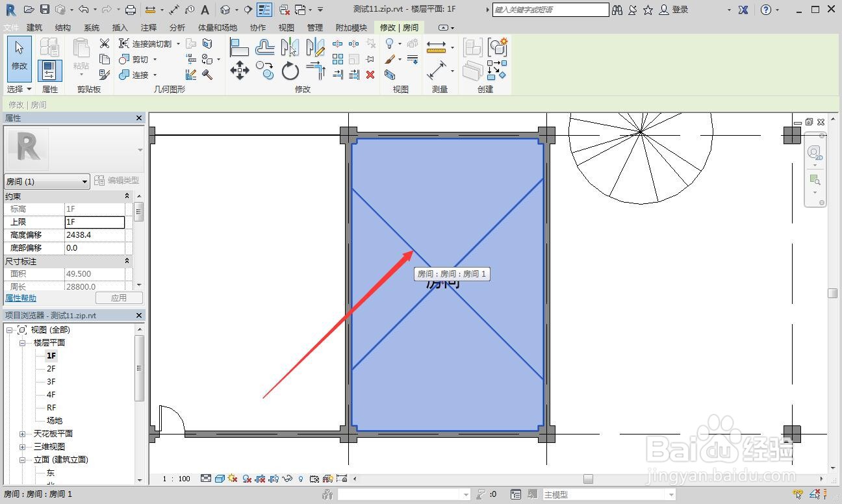The image size is (842, 504).
Task: Click Edit Type (编辑类型) button
Action: [117, 181]
